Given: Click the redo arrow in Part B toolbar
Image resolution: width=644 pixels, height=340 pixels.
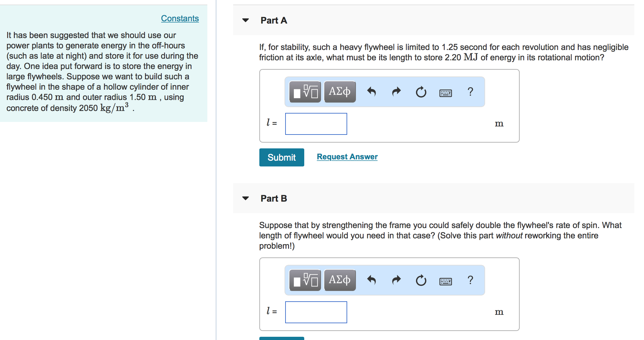Looking at the screenshot, I should pos(396,280).
